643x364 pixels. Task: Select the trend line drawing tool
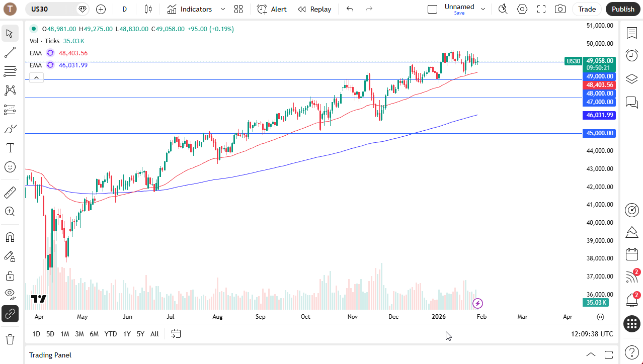[x=10, y=52]
